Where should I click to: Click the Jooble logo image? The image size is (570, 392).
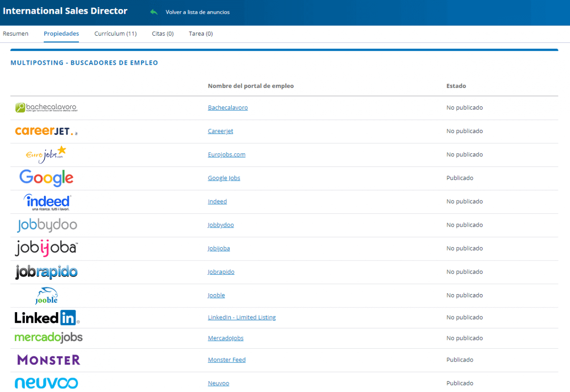(x=47, y=296)
